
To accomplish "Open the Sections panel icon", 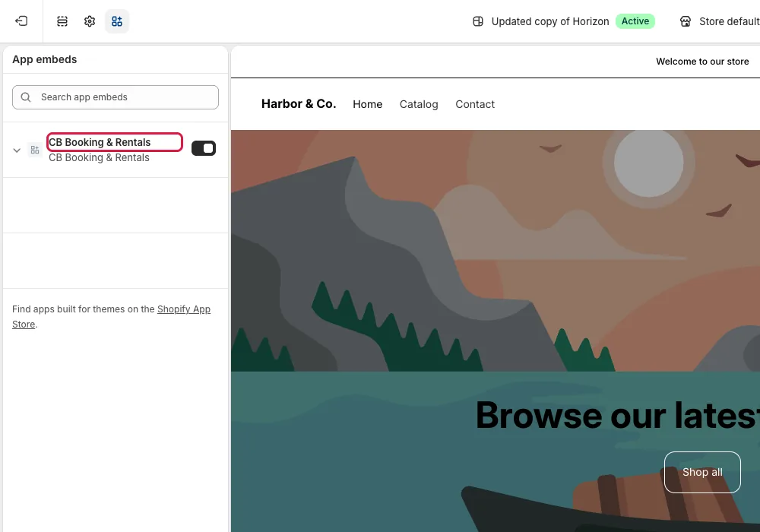I will click(x=62, y=21).
